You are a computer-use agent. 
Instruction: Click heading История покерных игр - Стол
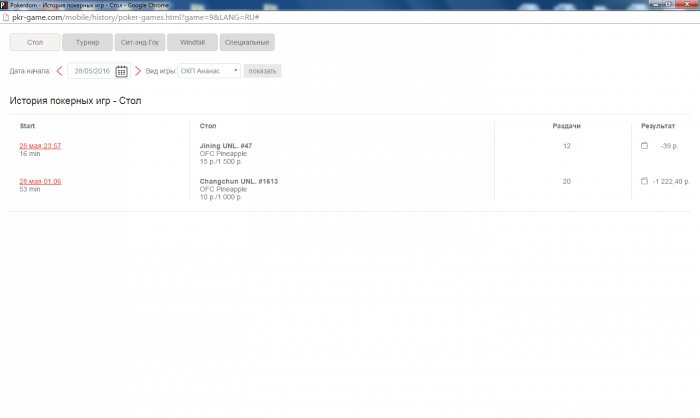point(75,101)
